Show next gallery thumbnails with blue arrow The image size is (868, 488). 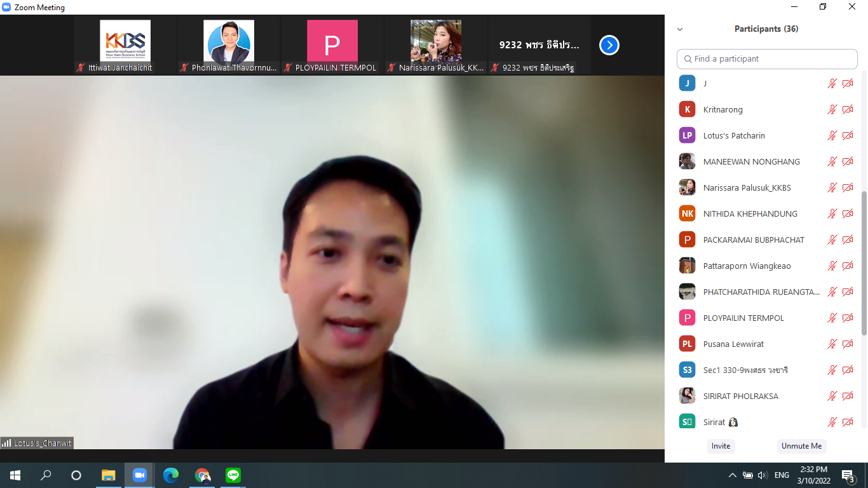609,45
